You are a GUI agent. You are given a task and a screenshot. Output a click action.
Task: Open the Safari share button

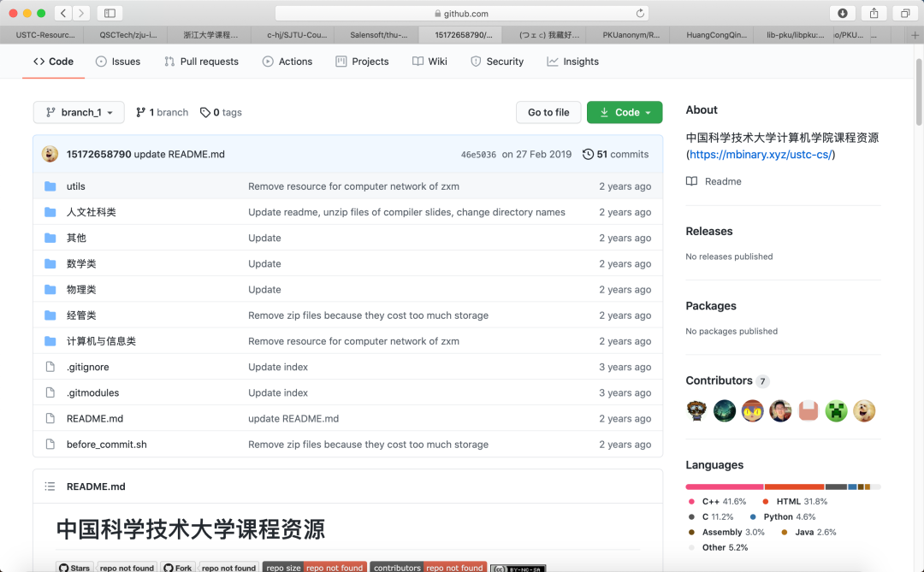(874, 13)
